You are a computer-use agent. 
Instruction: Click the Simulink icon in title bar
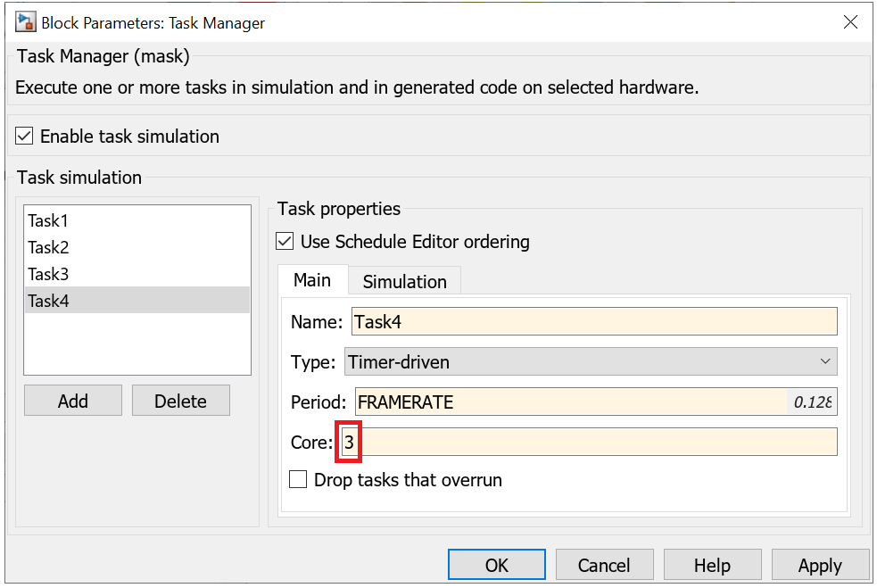point(25,22)
